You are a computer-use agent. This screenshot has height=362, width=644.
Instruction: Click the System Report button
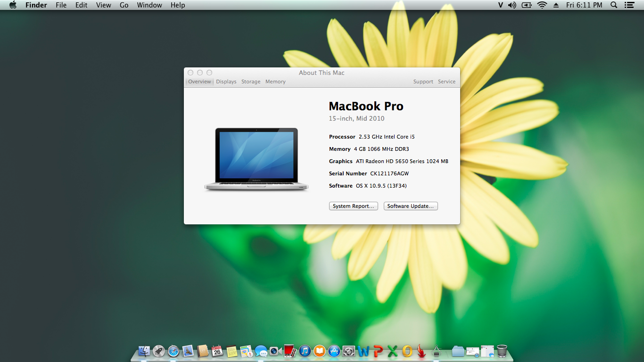click(353, 206)
